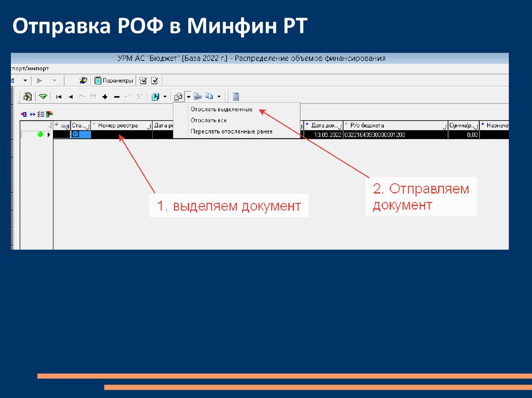This screenshot has height=398, width=532.
Task: Click the play arrow in top toolbar
Action: coord(39,80)
